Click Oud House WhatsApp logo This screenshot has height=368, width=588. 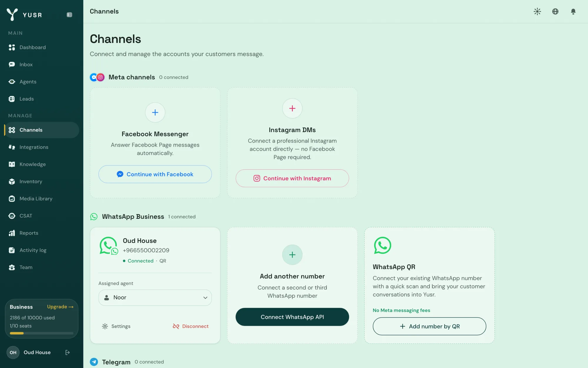pos(108,246)
